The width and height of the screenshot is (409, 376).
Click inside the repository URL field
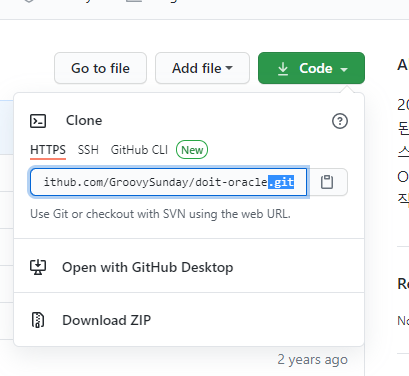click(x=168, y=182)
